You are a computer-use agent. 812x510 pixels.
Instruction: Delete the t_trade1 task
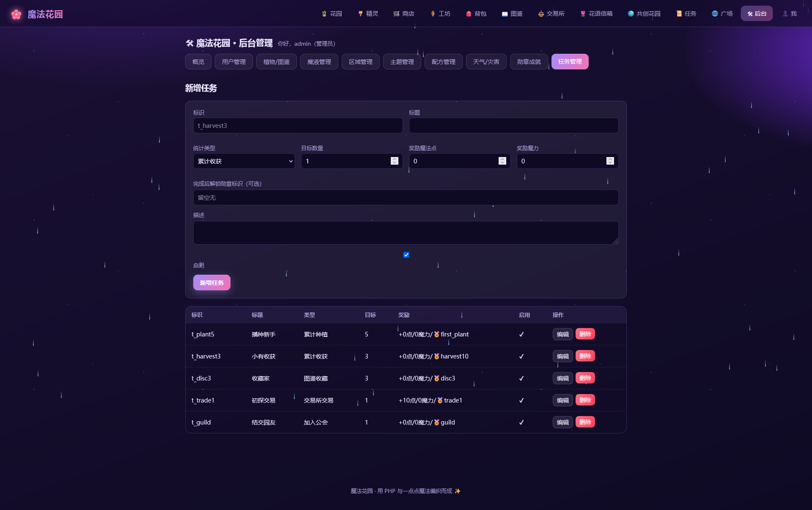point(585,400)
